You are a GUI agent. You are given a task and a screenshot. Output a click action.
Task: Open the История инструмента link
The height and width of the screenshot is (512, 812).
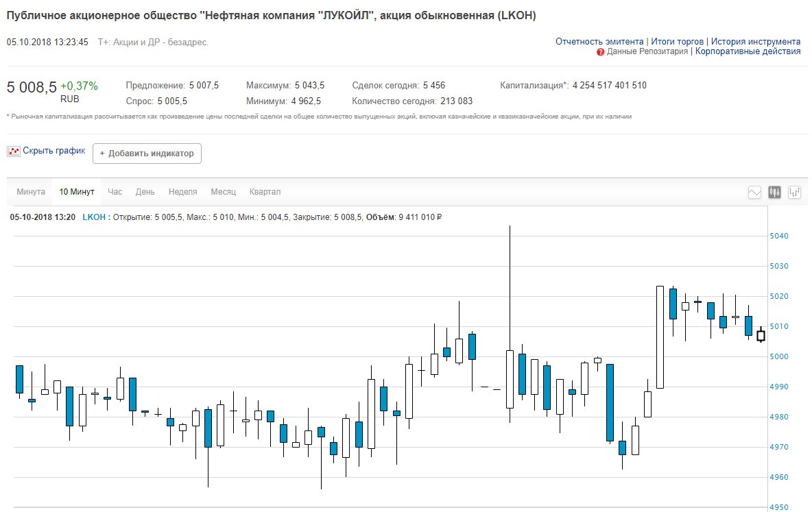pos(756,41)
